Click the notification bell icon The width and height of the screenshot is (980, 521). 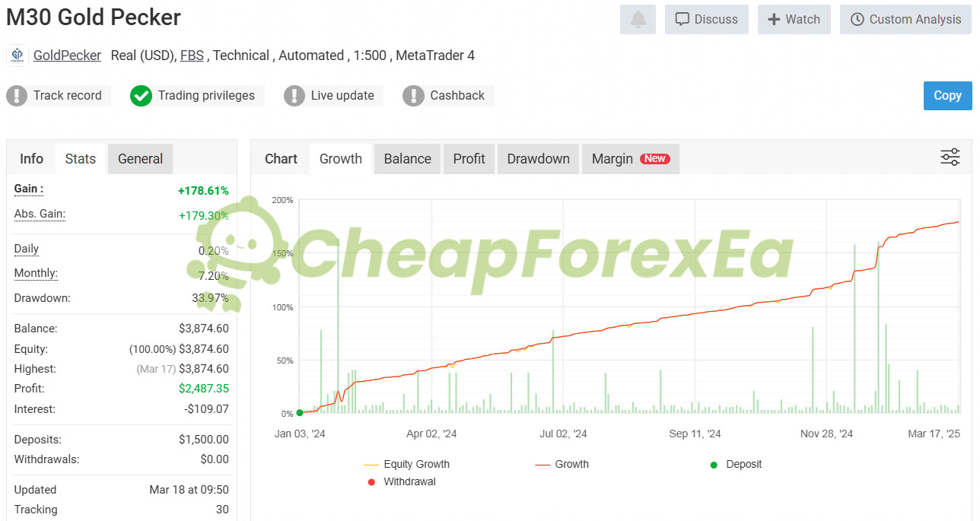[638, 20]
